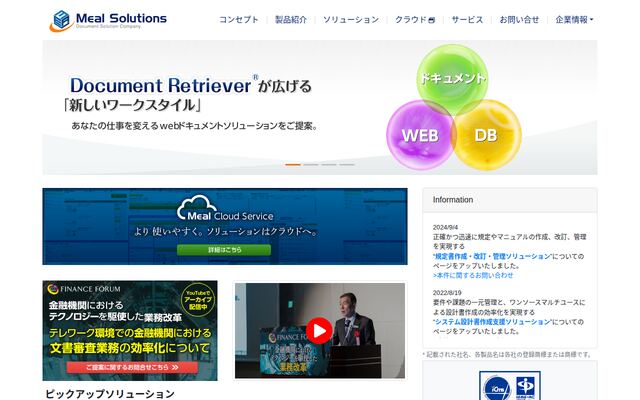
Task: Open the 製品紹介 menu item
Action: point(291,20)
